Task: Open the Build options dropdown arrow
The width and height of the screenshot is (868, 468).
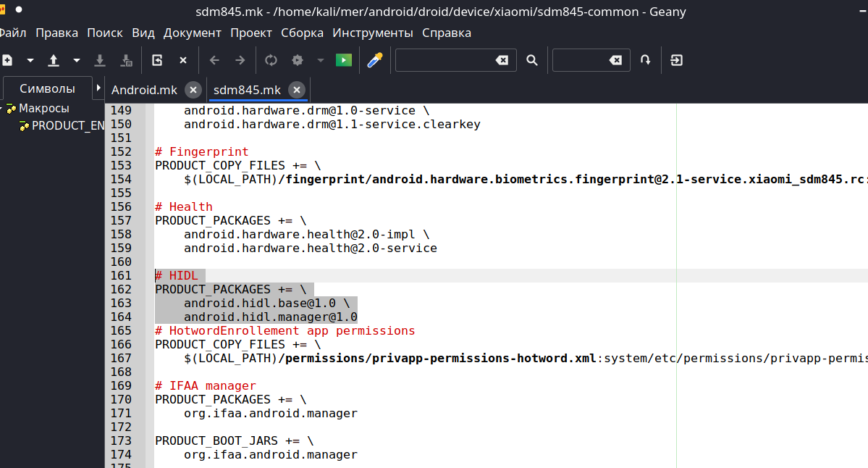Action: point(321,60)
